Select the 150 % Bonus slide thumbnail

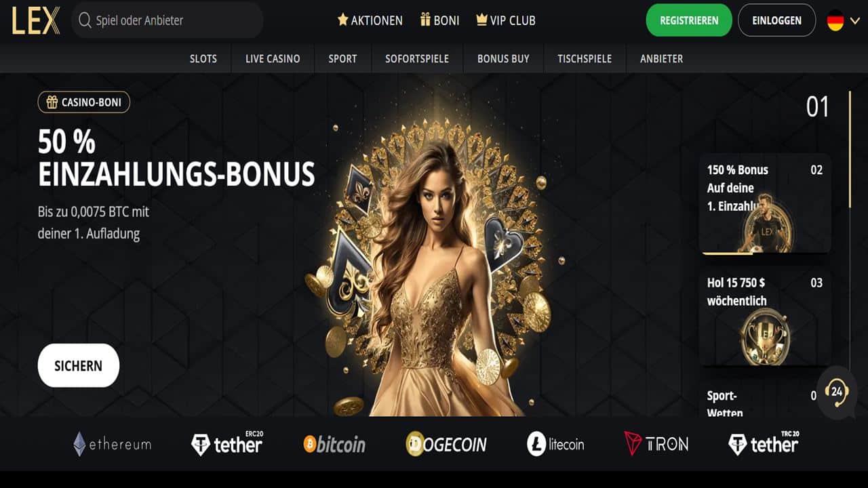click(765, 203)
